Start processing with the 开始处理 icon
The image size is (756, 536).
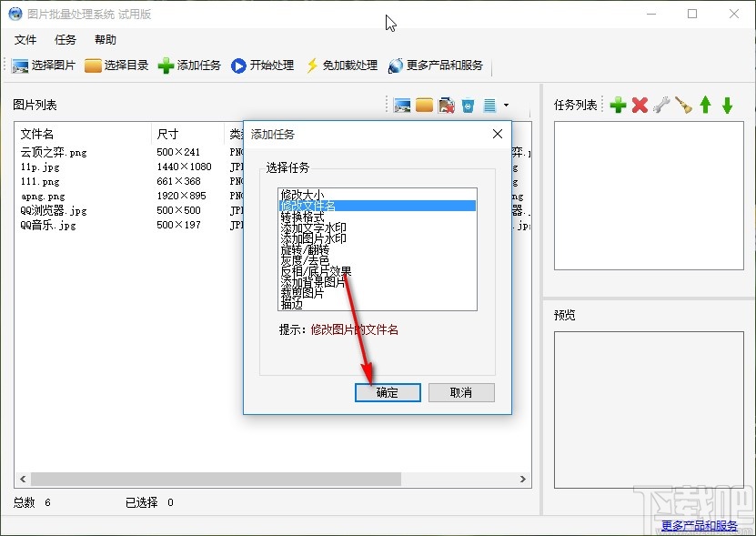(238, 65)
